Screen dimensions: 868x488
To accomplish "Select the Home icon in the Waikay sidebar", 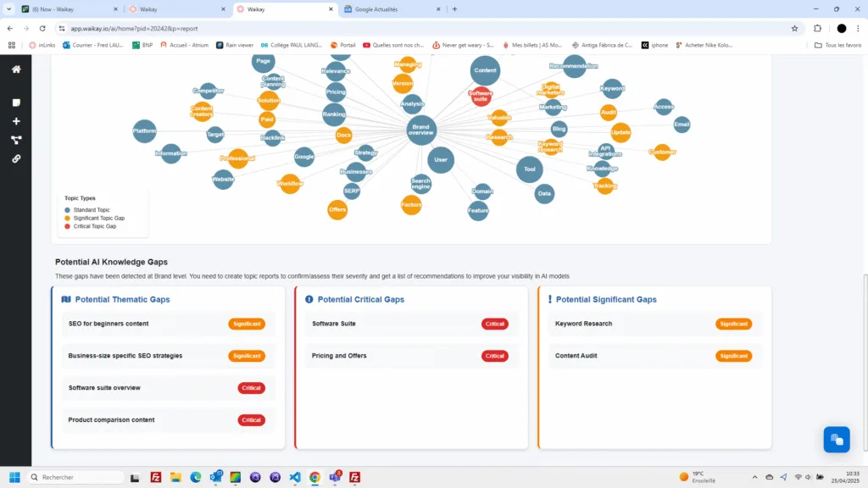I will pos(15,71).
